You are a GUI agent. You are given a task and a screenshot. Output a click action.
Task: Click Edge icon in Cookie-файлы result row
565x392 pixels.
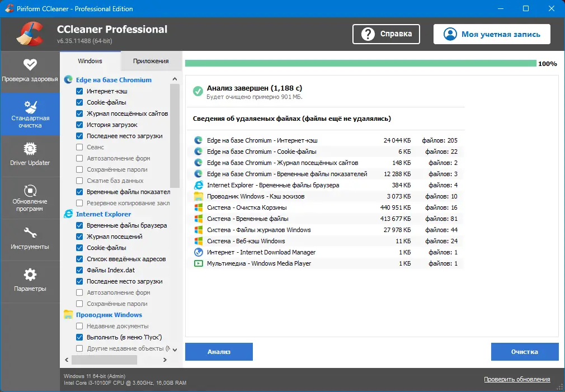(x=198, y=152)
